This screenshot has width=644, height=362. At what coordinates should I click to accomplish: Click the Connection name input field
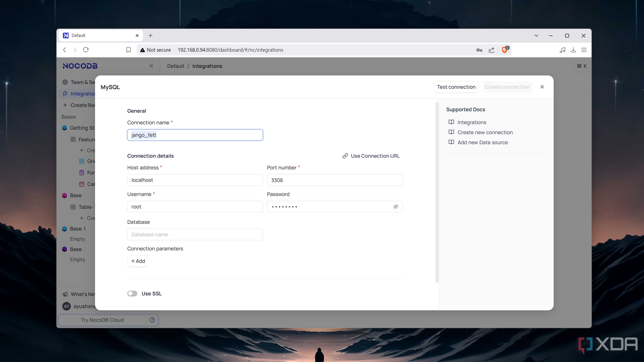coord(195,135)
